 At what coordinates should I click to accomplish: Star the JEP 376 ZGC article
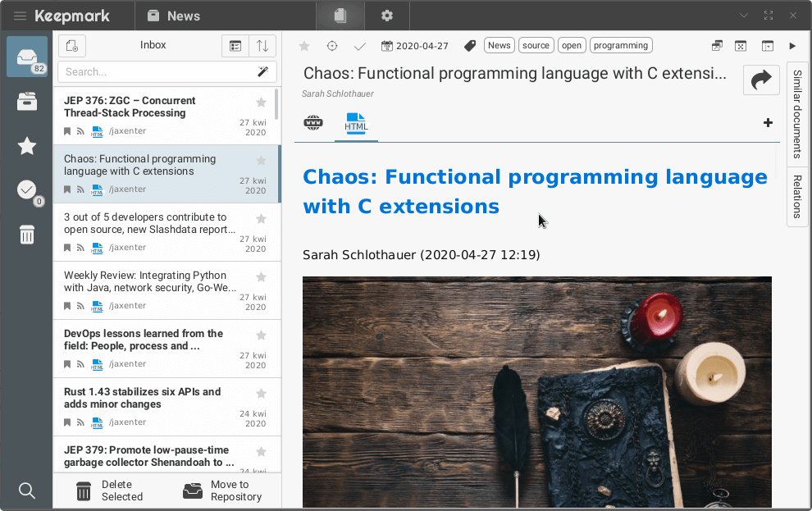click(x=261, y=103)
